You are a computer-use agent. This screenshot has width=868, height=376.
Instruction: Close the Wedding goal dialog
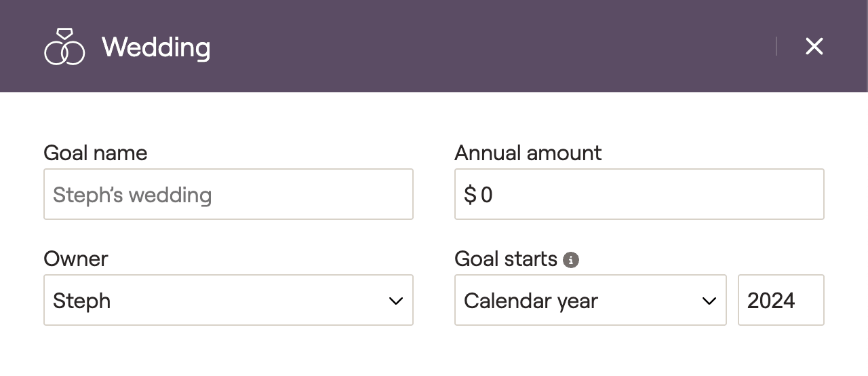(814, 46)
